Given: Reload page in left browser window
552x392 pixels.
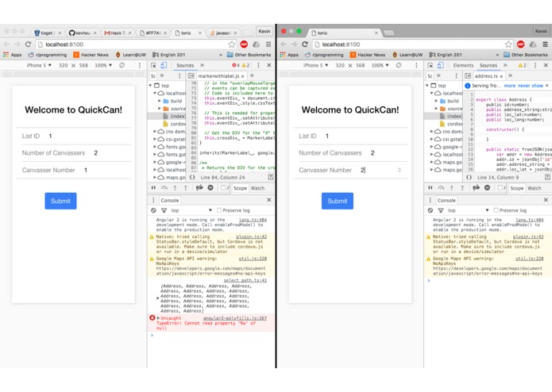Looking at the screenshot, I should [28, 44].
